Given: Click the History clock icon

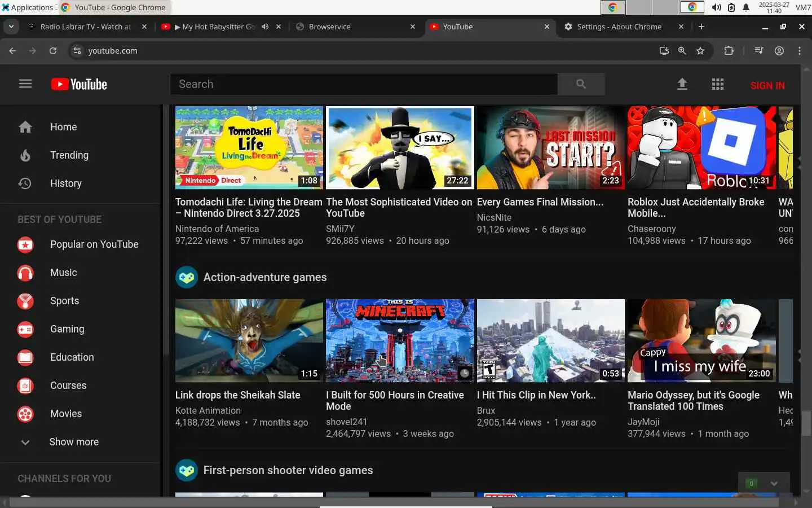Looking at the screenshot, I should 25,183.
